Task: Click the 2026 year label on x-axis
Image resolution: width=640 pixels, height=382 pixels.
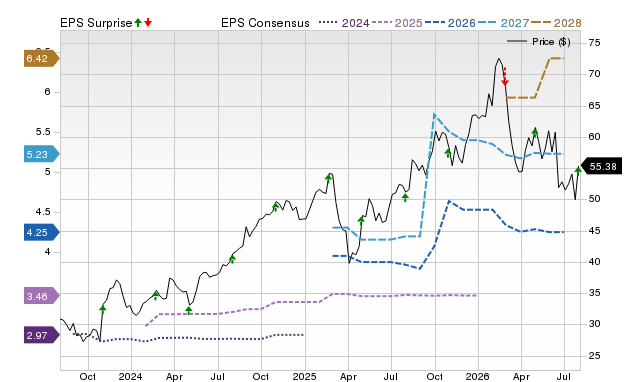Action: pos(477,376)
